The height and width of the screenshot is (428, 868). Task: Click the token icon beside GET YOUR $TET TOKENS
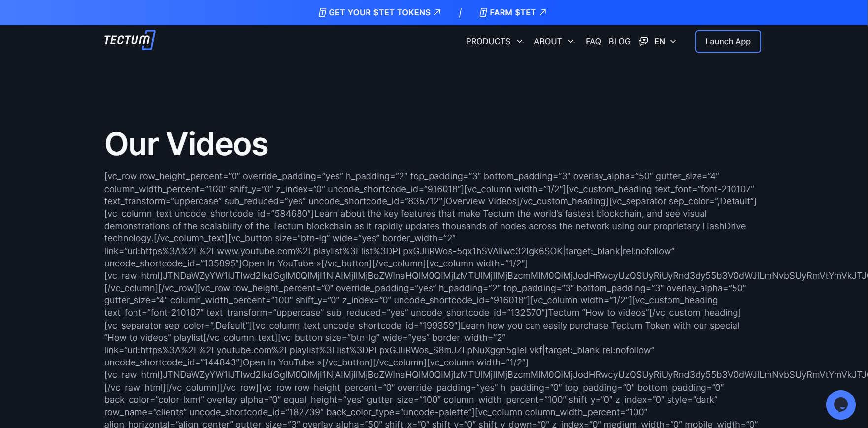(322, 12)
